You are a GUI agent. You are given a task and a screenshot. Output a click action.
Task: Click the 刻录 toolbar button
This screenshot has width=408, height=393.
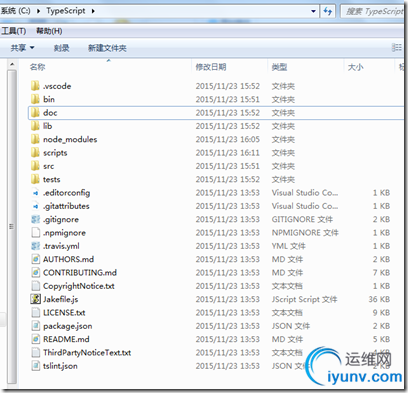pos(61,48)
